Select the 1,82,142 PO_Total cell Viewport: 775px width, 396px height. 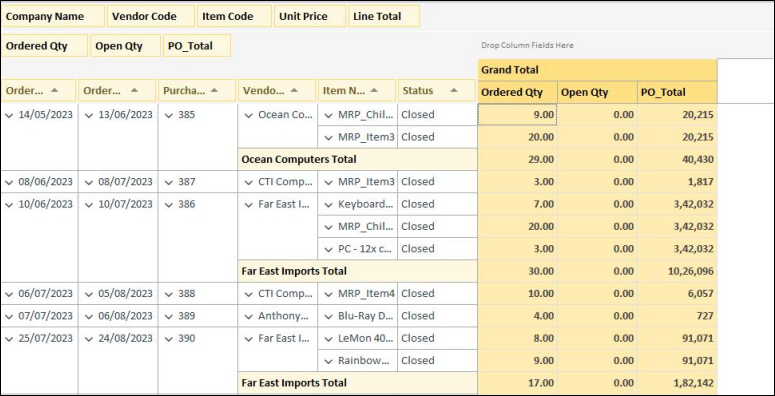point(677,383)
